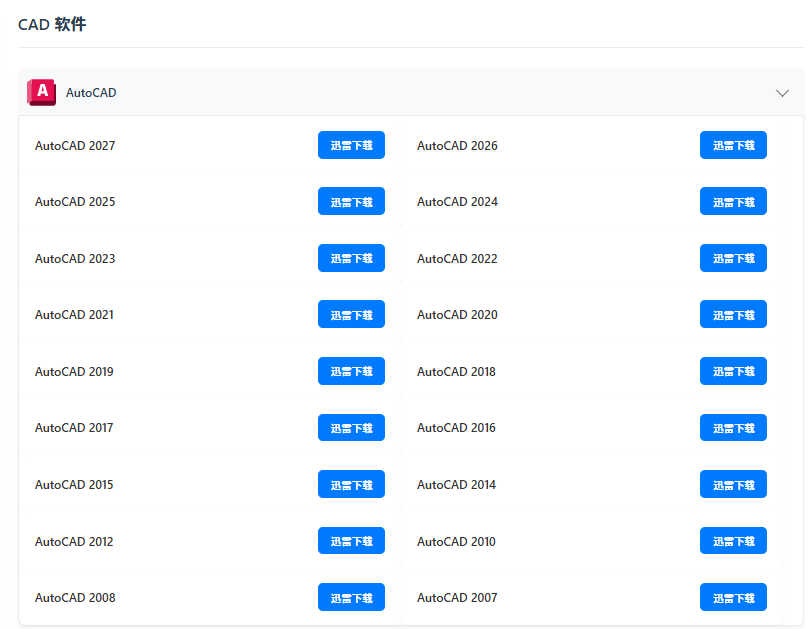Click the AutoCAD 2022 label
The height and width of the screenshot is (629, 809).
(457, 259)
